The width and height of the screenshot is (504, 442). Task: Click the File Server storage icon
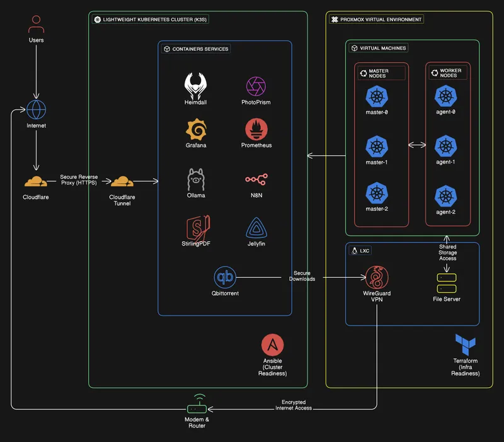447,283
